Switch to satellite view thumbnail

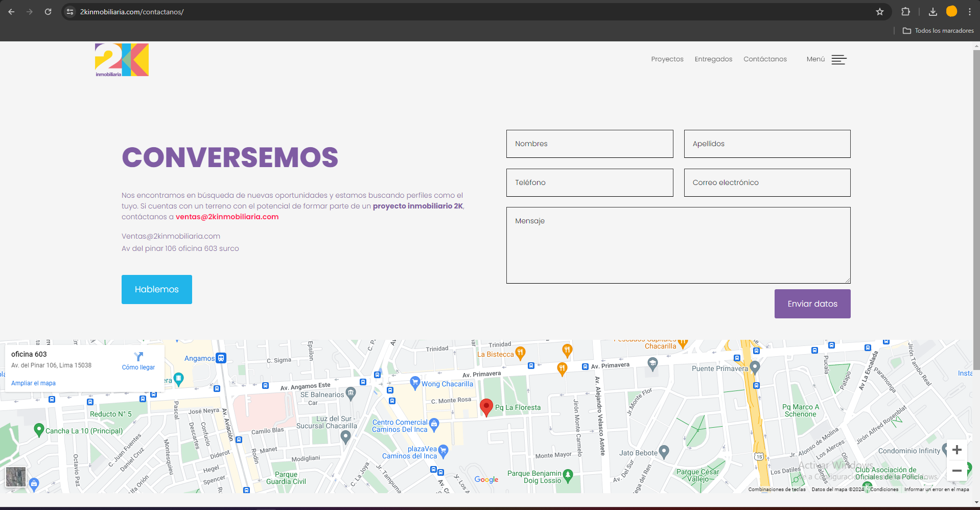tap(16, 477)
